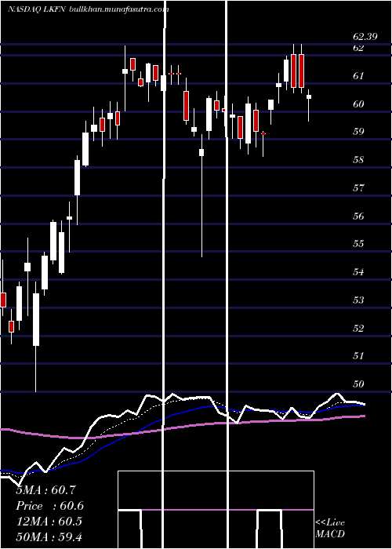Click the 50 price axis label
The width and height of the screenshot is (392, 549).
358,384
